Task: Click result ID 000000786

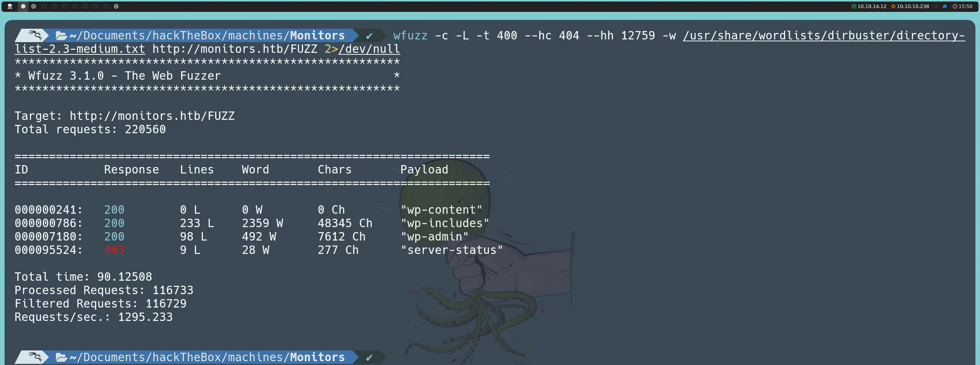Action: (49, 223)
